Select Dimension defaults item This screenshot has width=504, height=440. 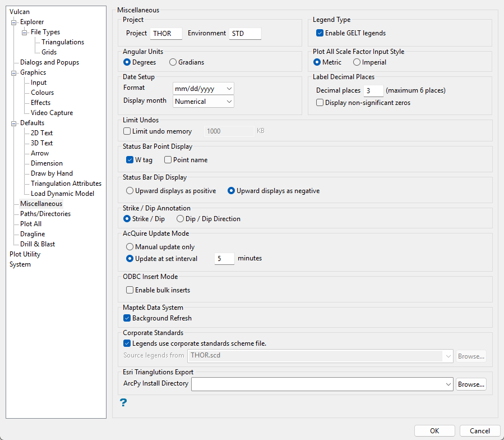tap(47, 163)
